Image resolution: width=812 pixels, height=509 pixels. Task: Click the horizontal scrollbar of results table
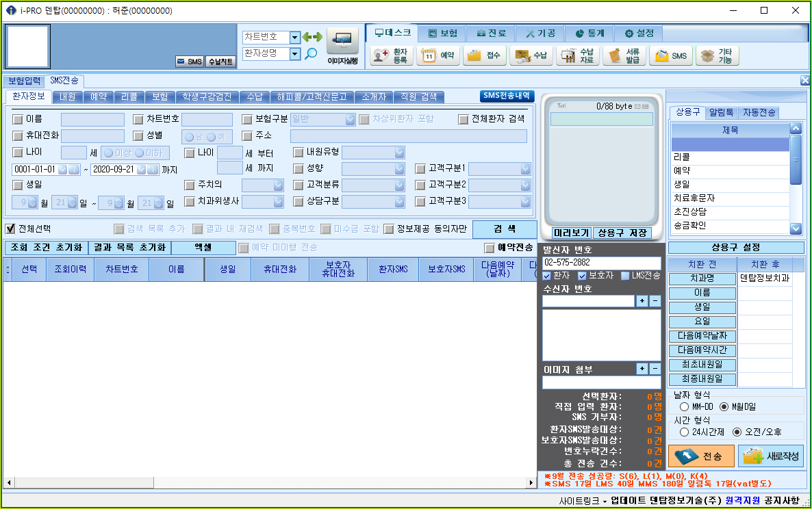(x=269, y=482)
